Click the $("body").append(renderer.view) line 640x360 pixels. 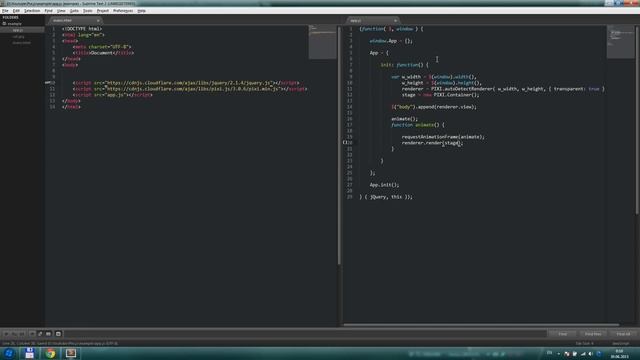pos(434,107)
